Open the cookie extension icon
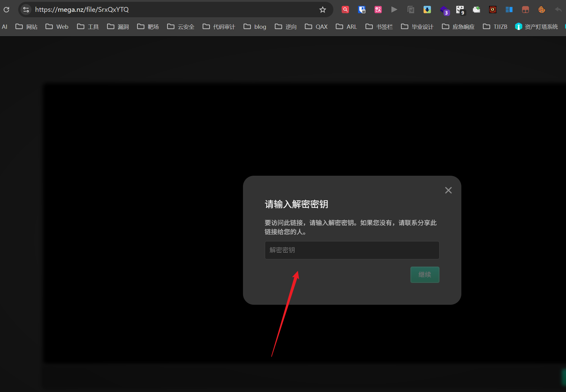566x392 pixels. tap(541, 10)
